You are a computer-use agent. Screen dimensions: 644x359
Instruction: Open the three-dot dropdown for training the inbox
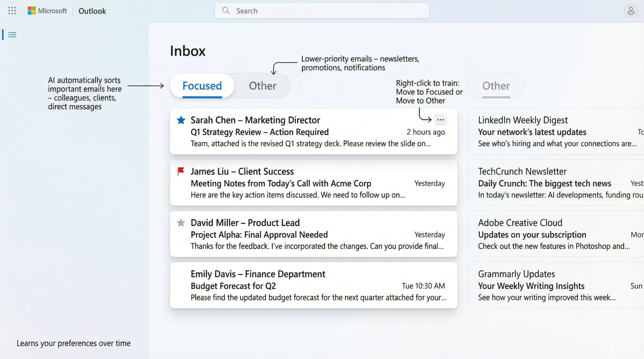click(440, 120)
